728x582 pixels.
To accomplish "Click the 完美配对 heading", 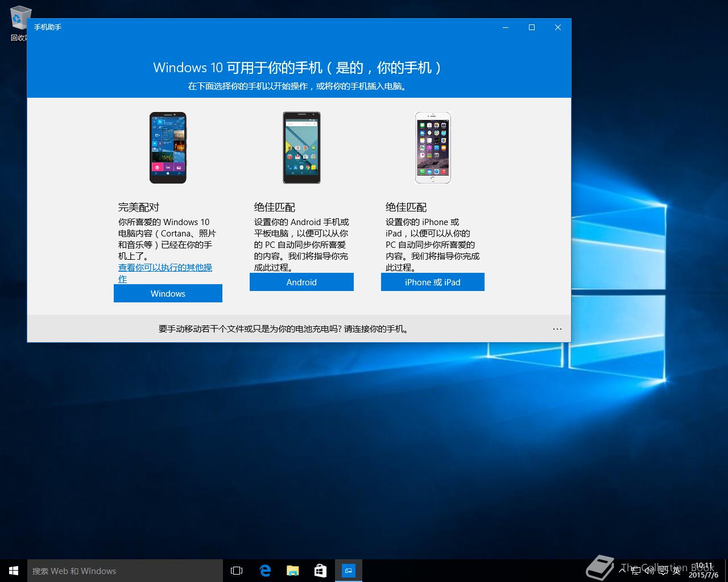I will (139, 207).
